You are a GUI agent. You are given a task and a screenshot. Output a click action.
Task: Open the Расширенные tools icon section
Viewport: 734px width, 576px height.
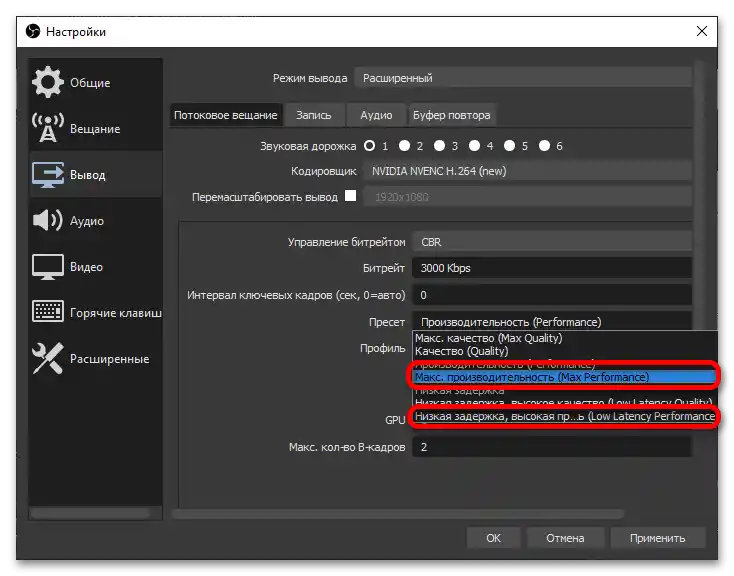coord(47,358)
